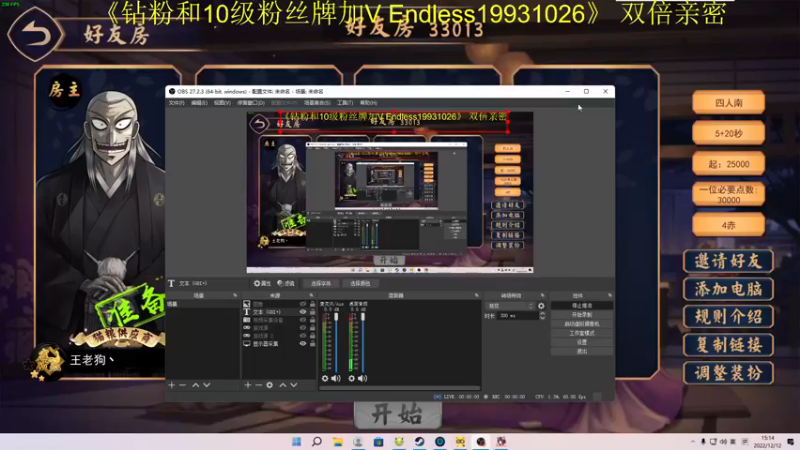This screenshot has height=450, width=800.
Task: Click the 开始 start button in game lobby
Action: (x=397, y=414)
